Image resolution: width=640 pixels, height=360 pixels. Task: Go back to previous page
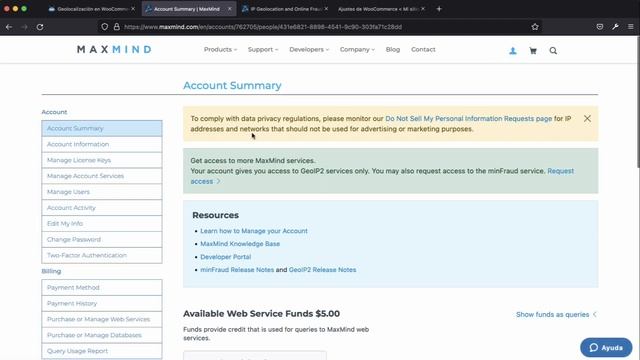coord(9,27)
